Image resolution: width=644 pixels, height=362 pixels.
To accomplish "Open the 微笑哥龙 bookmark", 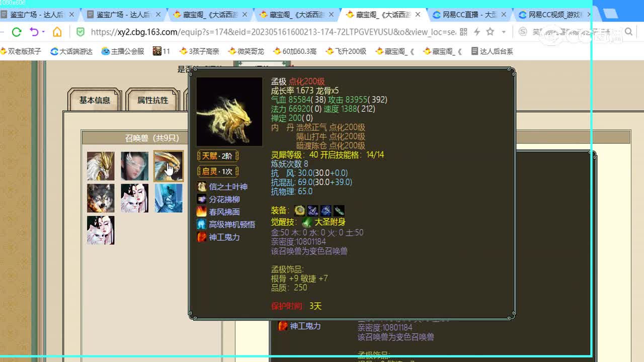I will pos(246,51).
